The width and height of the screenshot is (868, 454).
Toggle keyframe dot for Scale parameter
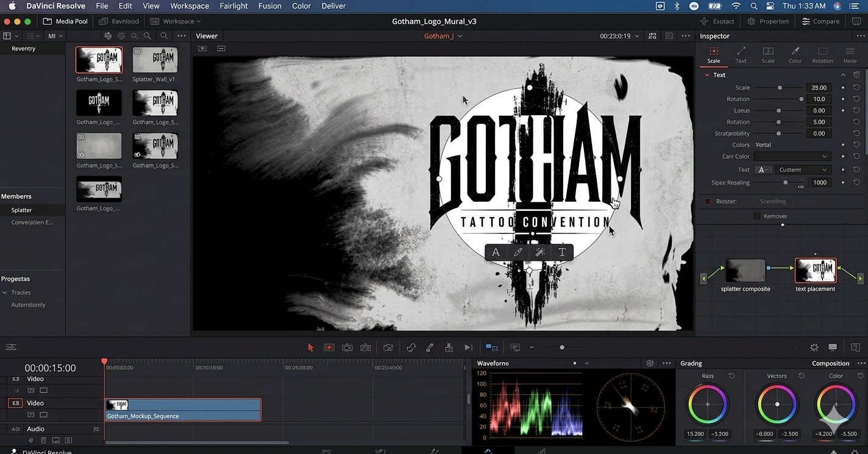[843, 88]
